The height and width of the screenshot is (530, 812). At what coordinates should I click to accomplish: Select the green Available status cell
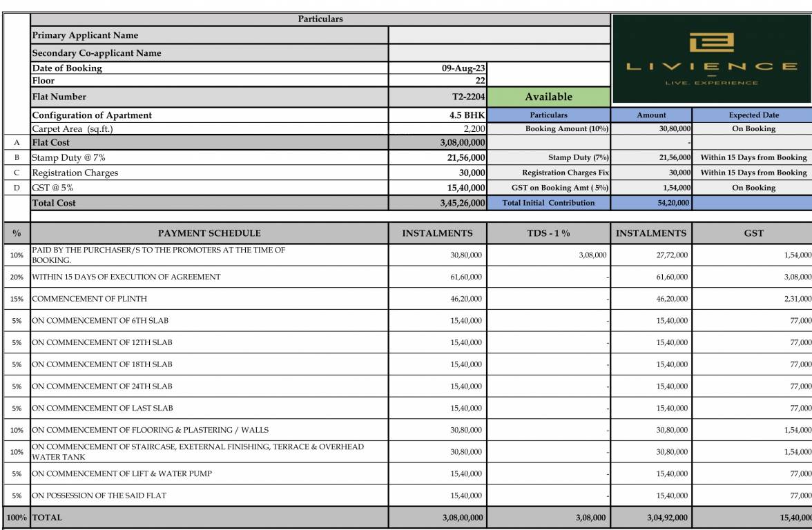[x=548, y=97]
